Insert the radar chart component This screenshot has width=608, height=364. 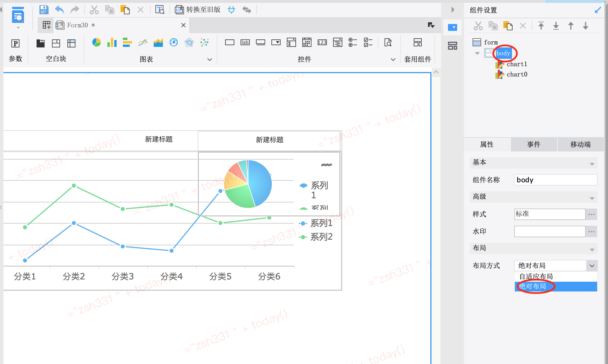click(189, 43)
